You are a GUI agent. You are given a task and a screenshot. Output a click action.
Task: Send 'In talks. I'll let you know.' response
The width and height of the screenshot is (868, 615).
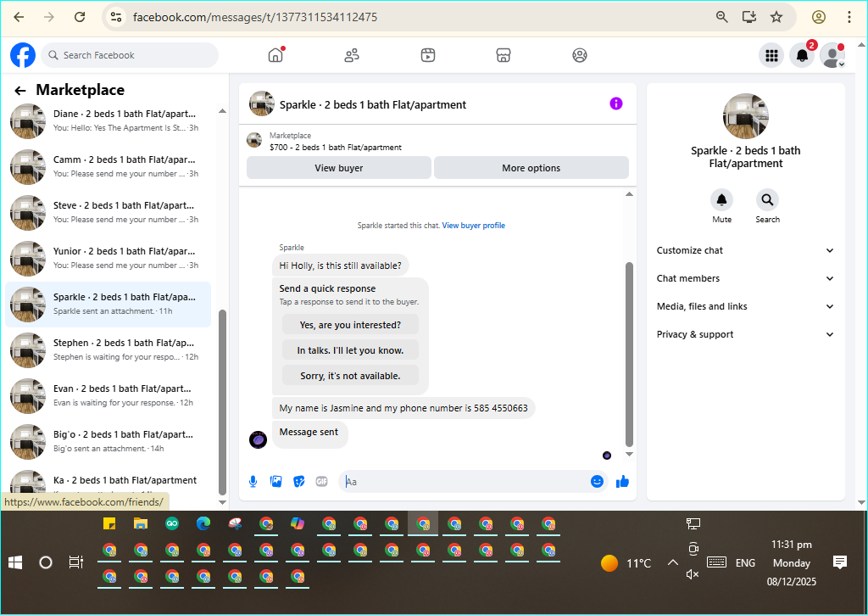(350, 350)
